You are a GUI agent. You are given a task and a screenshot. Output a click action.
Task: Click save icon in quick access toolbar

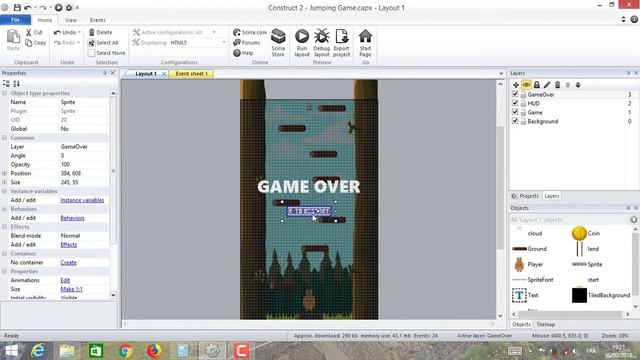(x=17, y=7)
